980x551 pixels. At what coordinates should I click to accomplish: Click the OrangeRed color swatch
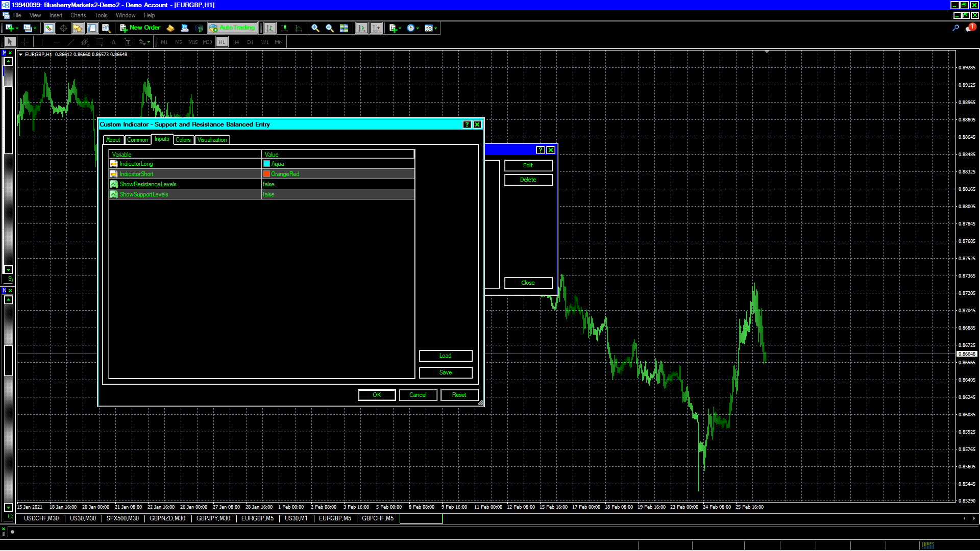pyautogui.click(x=266, y=174)
